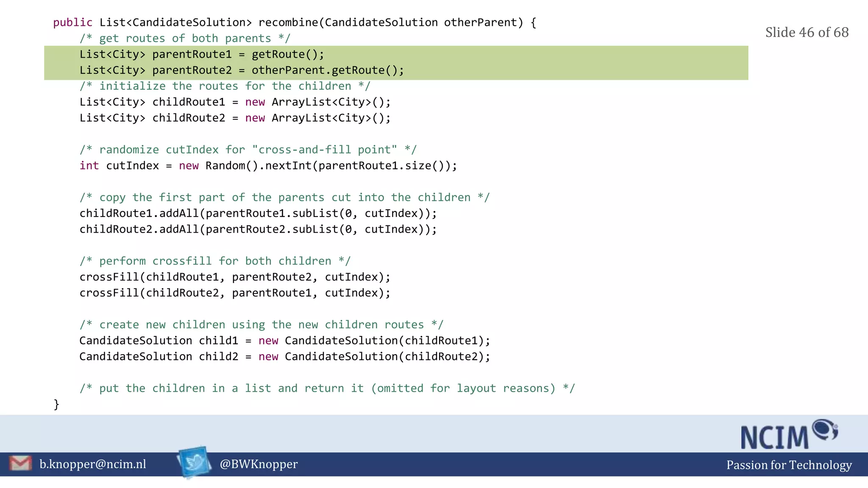Image resolution: width=868 pixels, height=488 pixels.
Task: Click the cutIndex Random nextInt line
Action: 268,166
